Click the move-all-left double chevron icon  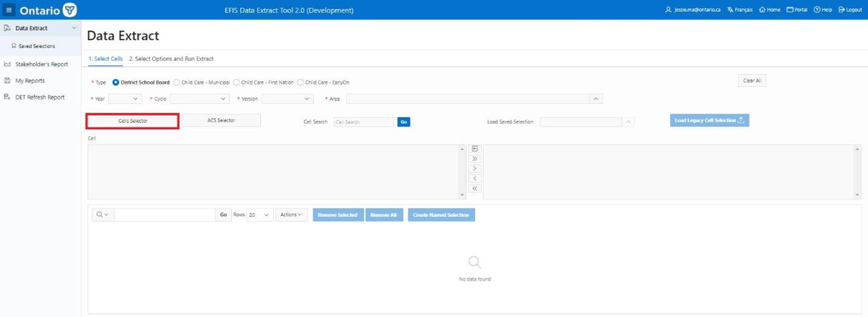[x=475, y=188]
